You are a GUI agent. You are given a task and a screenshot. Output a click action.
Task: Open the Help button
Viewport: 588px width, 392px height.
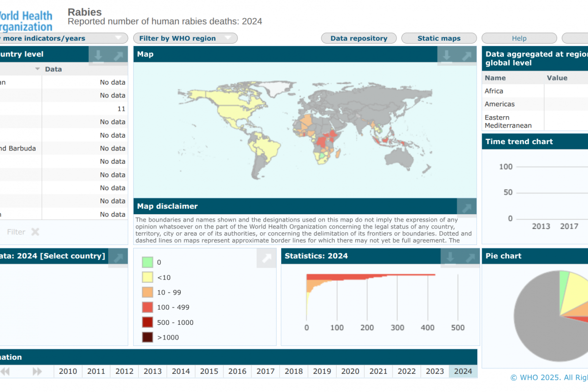[x=519, y=38]
